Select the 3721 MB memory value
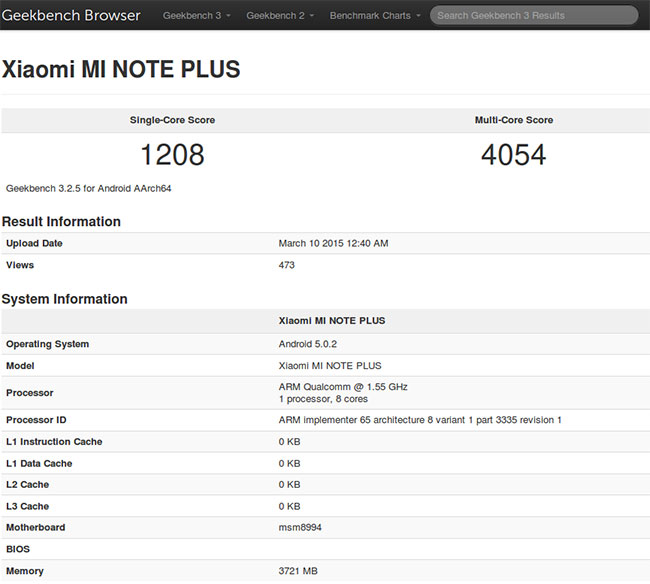Viewport: 650px width, 584px height. [x=298, y=571]
